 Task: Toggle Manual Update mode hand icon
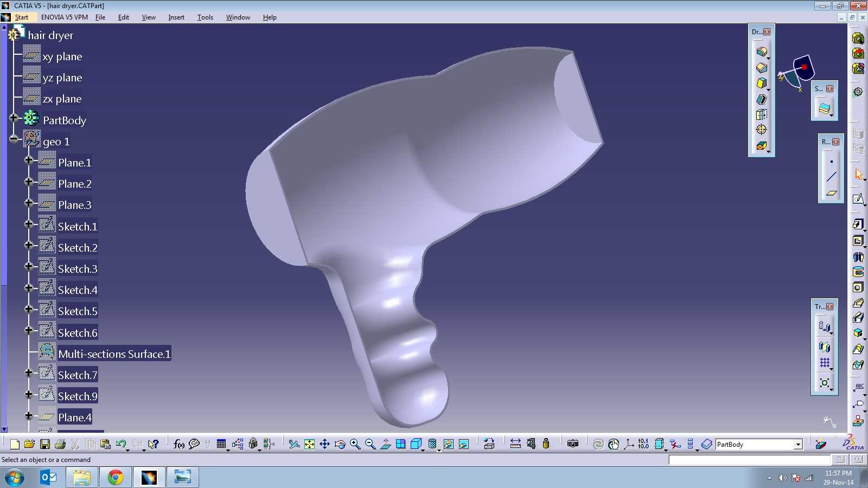[614, 444]
